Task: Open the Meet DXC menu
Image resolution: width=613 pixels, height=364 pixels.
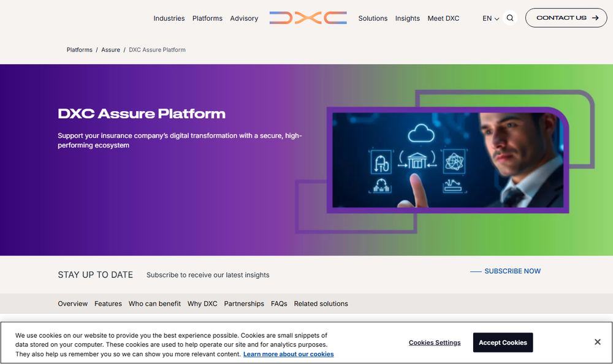Action: [443, 18]
